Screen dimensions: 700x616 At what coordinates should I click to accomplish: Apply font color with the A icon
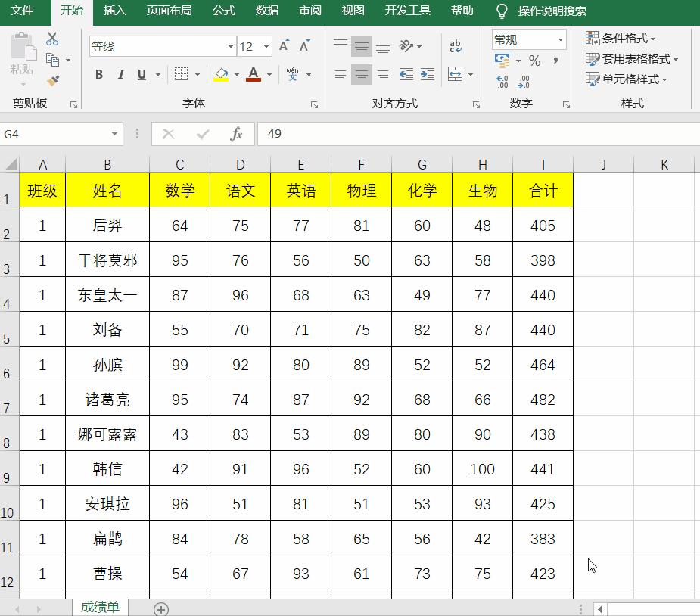click(254, 74)
